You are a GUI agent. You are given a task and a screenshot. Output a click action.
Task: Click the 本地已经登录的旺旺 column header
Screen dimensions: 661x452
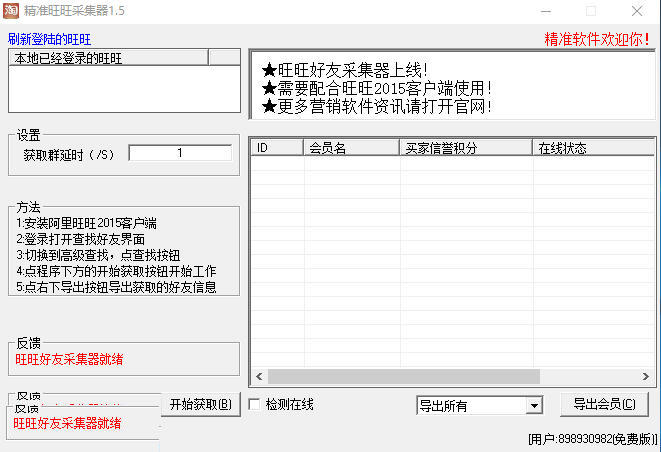coord(108,58)
